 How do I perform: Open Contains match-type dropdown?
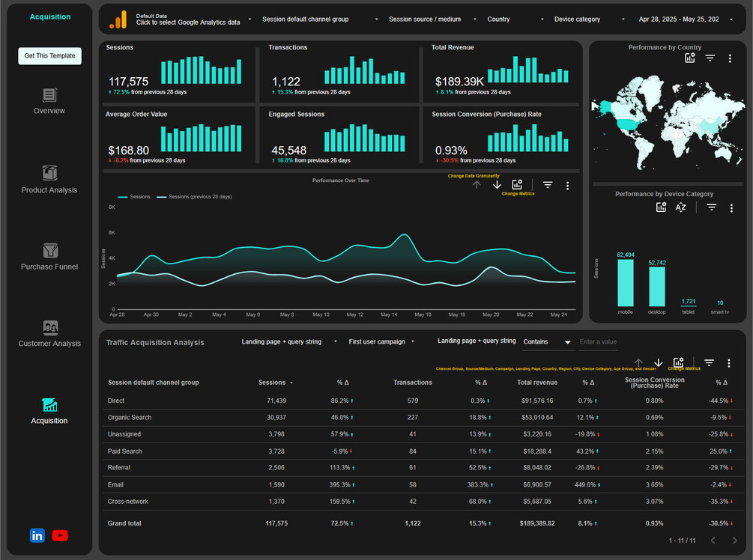click(x=548, y=341)
